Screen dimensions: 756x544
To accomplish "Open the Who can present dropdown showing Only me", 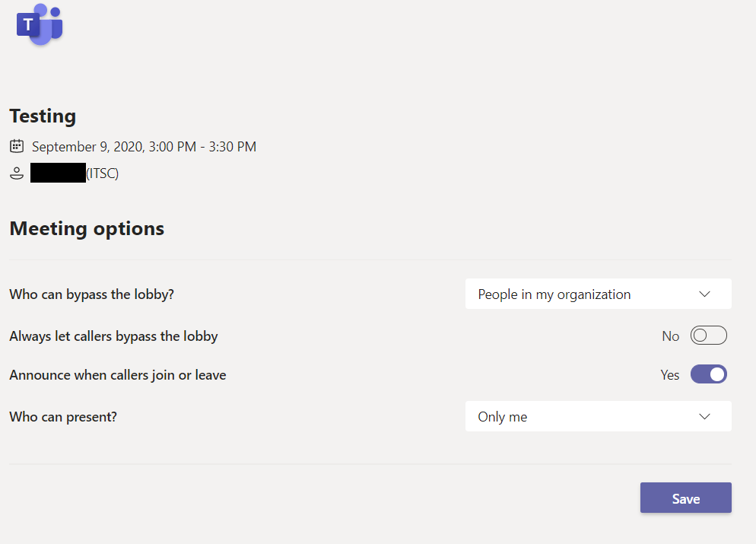I will point(599,416).
